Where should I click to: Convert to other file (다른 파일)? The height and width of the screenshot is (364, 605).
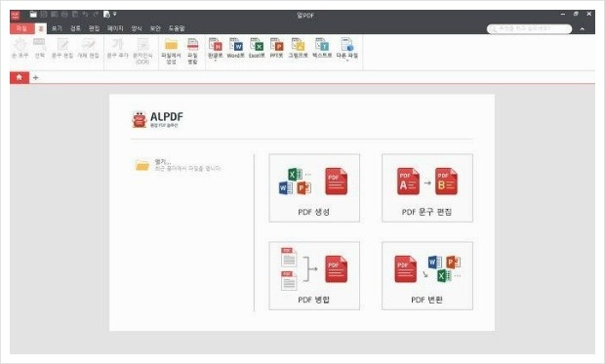(346, 48)
